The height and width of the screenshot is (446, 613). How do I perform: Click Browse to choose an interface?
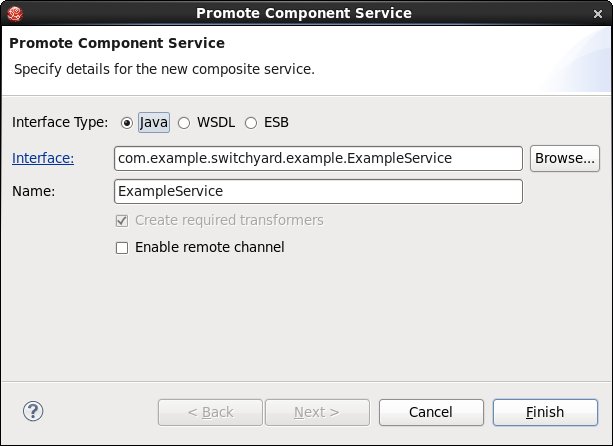pos(565,158)
